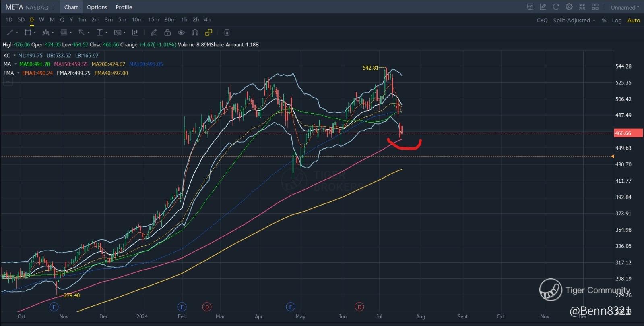Select the wave pattern drawing tool
Image resolution: width=644 pixels, height=326 pixels.
tap(45, 33)
